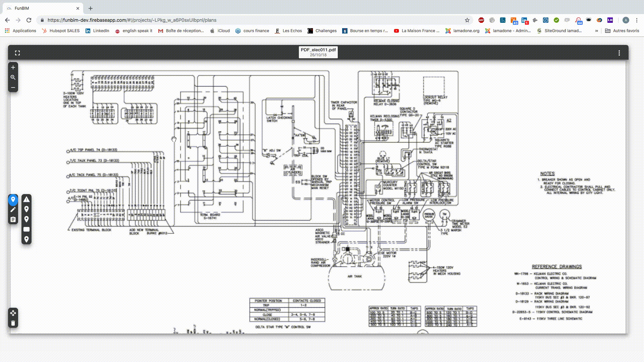Toggle fullscreen mode for the plan viewer
This screenshot has width=644, height=362.
[17, 53]
